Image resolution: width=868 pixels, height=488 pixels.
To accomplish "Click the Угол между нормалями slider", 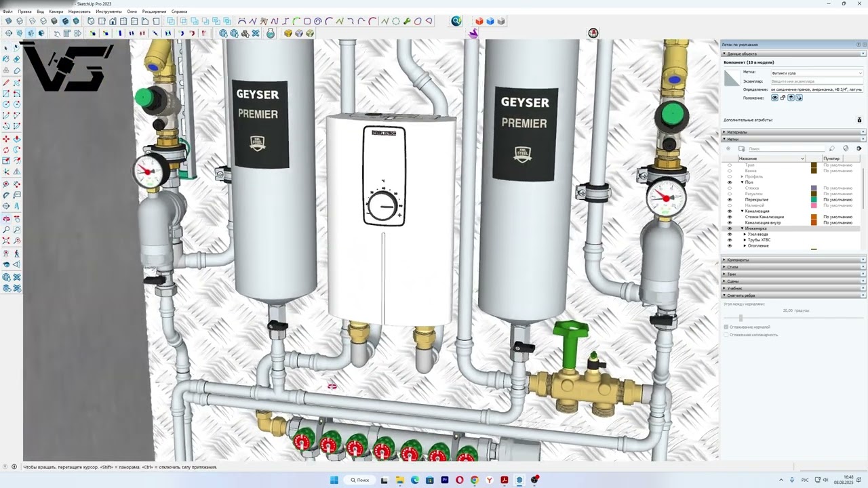I will [x=741, y=318].
